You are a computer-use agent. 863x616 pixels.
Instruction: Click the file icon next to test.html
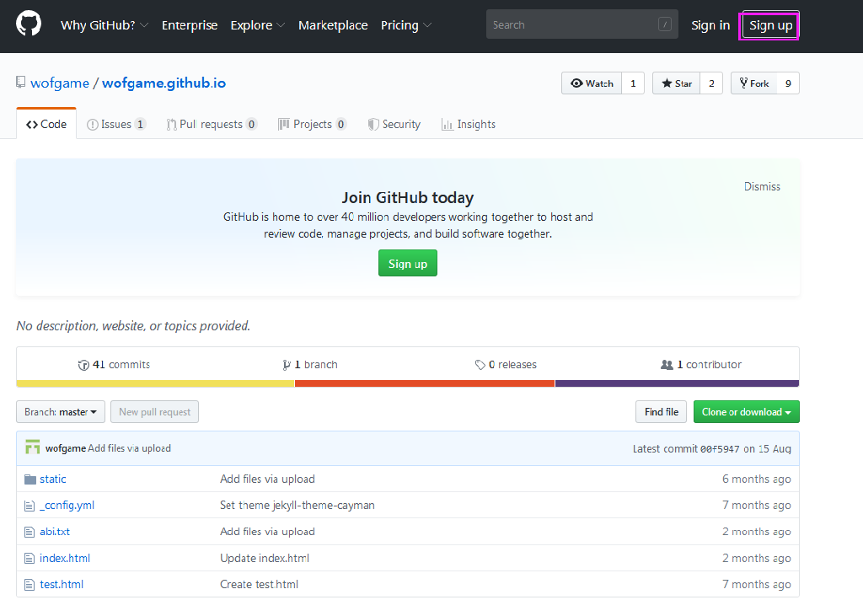[29, 585]
